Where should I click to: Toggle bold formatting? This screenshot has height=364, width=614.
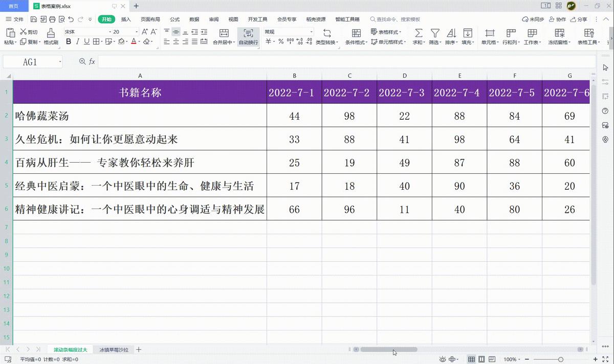point(68,41)
